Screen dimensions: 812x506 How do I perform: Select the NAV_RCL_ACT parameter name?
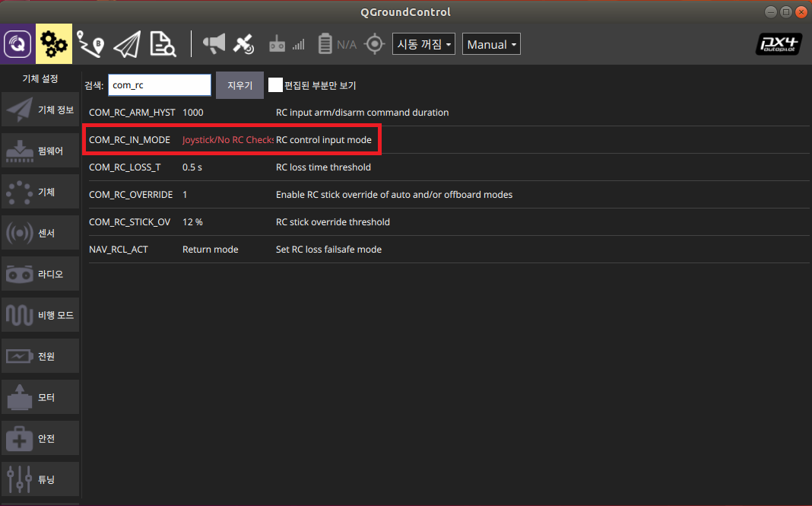pyautogui.click(x=119, y=250)
